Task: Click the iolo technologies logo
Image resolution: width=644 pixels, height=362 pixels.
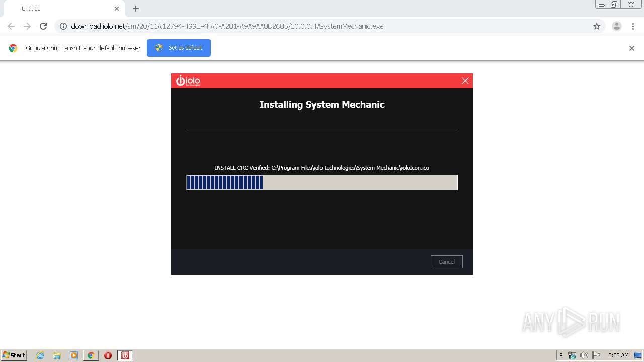Action: 188,81
